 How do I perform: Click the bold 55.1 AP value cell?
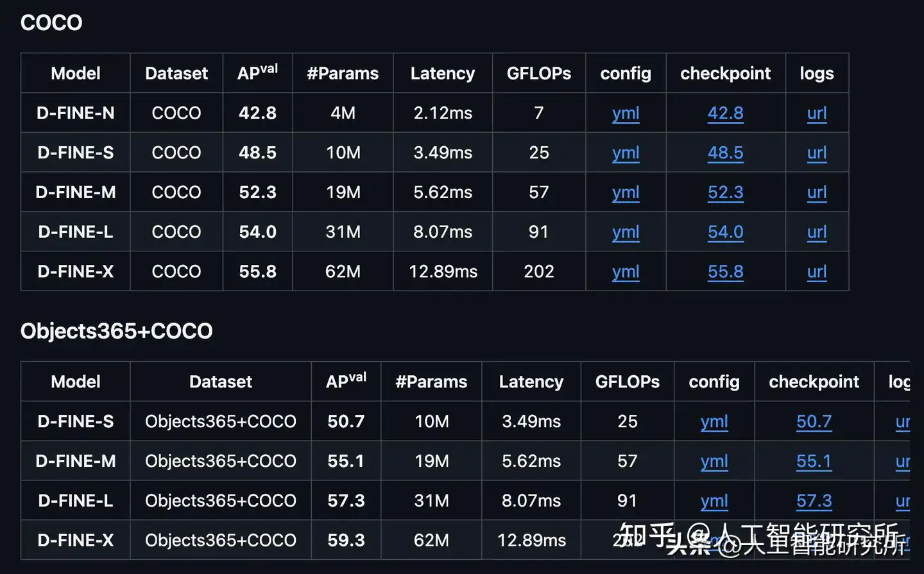(x=346, y=461)
